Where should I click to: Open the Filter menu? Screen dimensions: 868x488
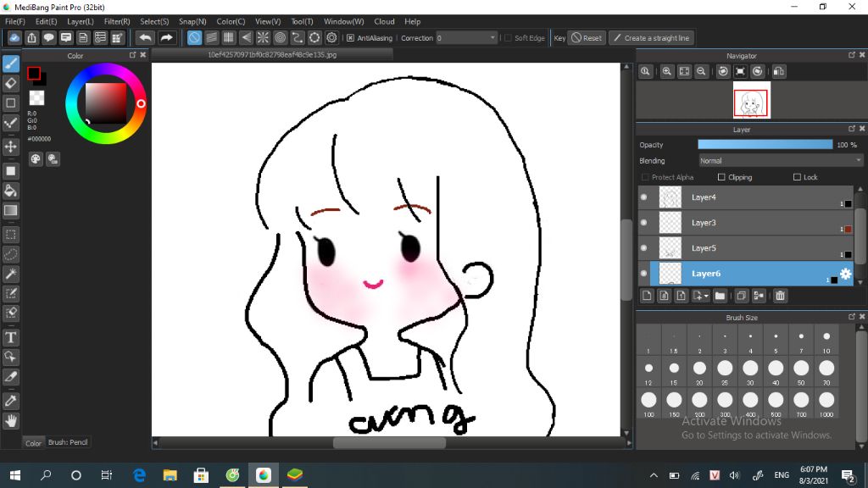pyautogui.click(x=117, y=21)
